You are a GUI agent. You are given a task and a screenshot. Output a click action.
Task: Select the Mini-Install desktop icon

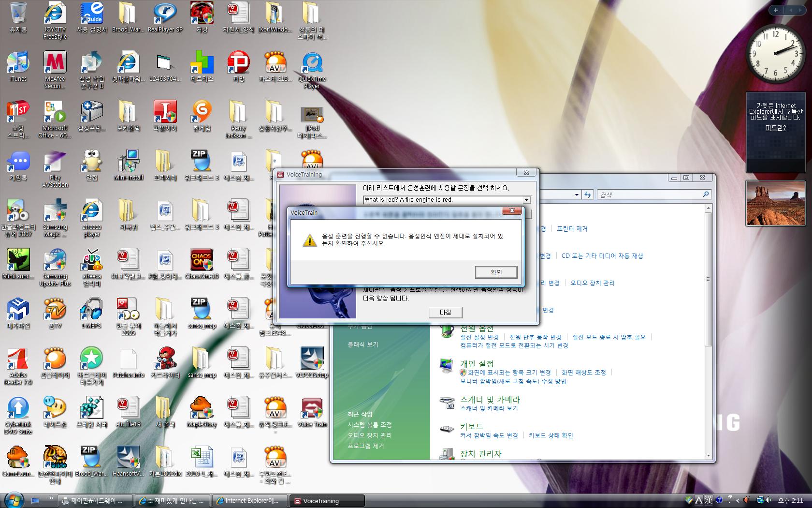coord(129,165)
